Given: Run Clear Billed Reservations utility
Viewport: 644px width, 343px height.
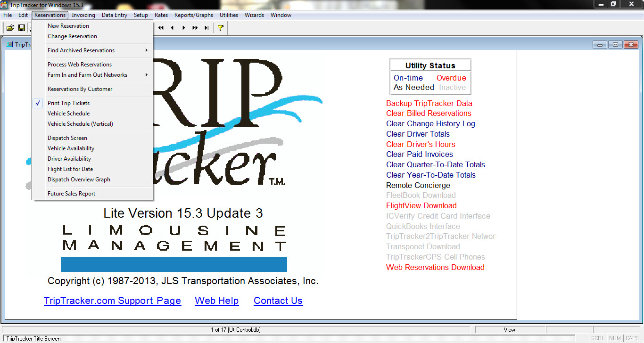Looking at the screenshot, I should (429, 113).
